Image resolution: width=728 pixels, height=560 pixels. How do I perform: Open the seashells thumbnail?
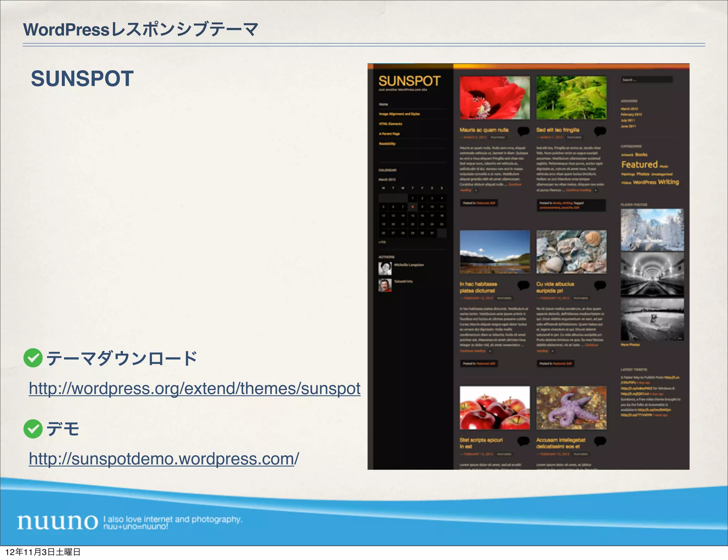point(572,252)
